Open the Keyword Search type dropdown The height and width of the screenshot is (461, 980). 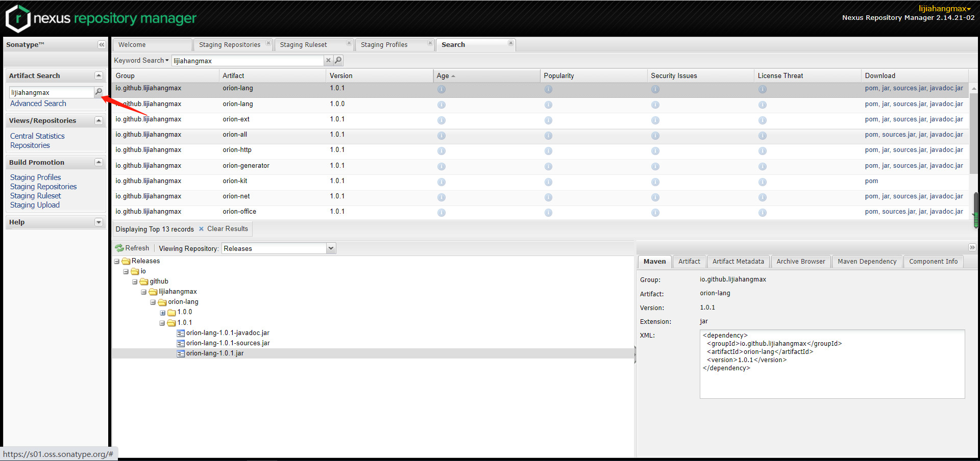click(141, 60)
